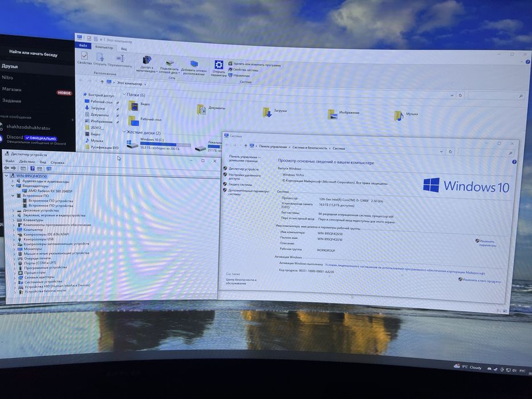Click Открыть параметры gear icon
This screenshot has width=532, height=399.
click(x=218, y=64)
